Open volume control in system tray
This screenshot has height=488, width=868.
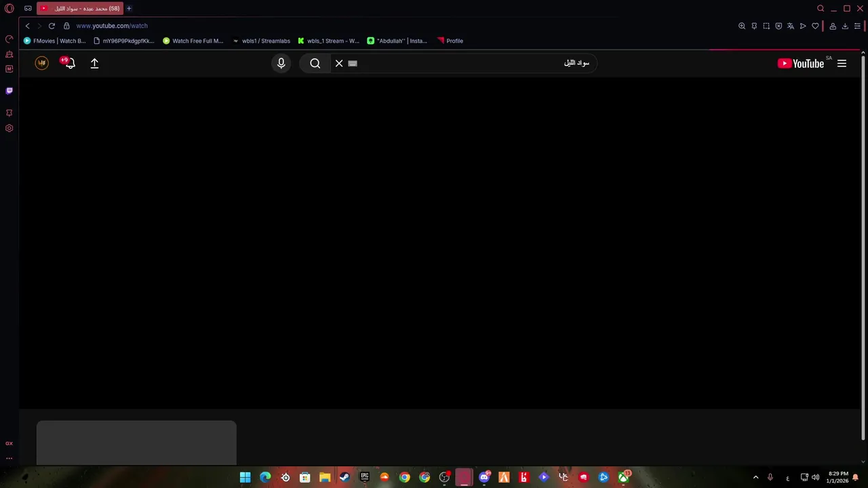pyautogui.click(x=815, y=477)
